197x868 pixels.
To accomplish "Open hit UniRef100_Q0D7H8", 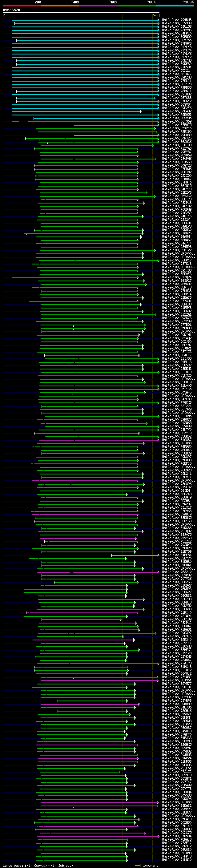I will [x=177, y=61].
